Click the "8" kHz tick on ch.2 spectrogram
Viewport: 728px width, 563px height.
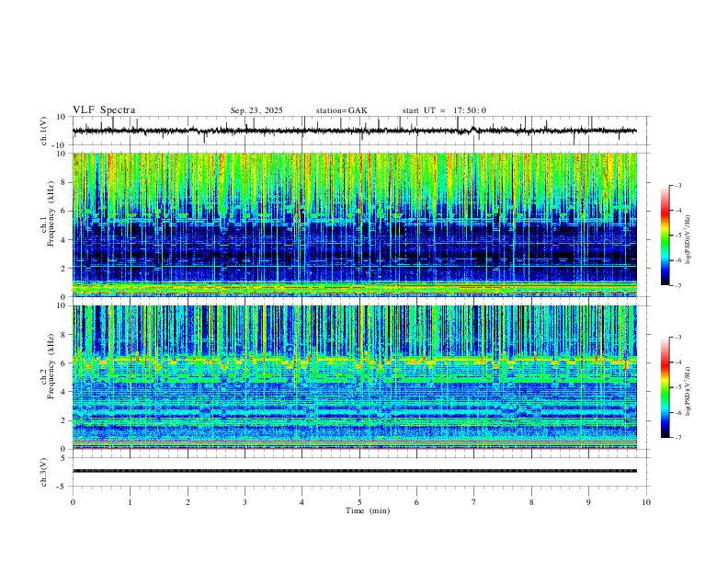64,335
